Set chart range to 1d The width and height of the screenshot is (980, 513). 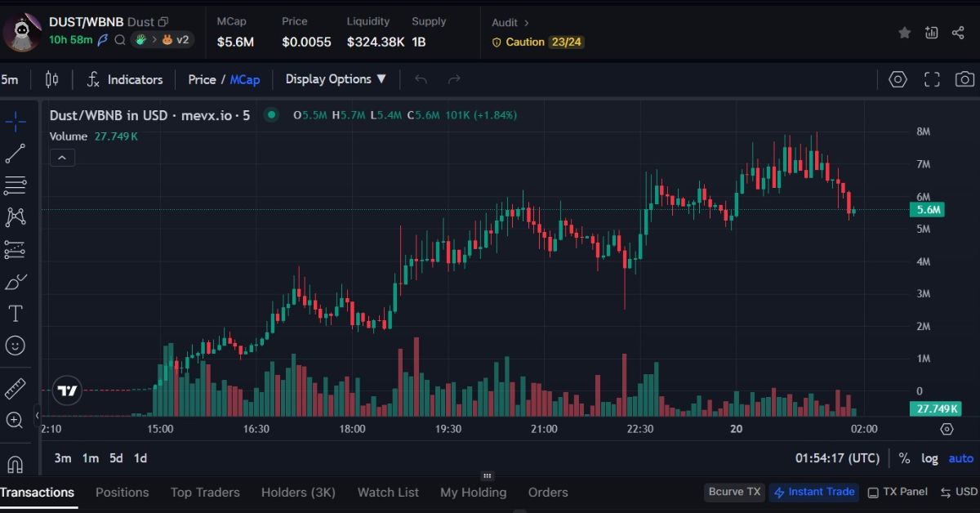point(140,458)
